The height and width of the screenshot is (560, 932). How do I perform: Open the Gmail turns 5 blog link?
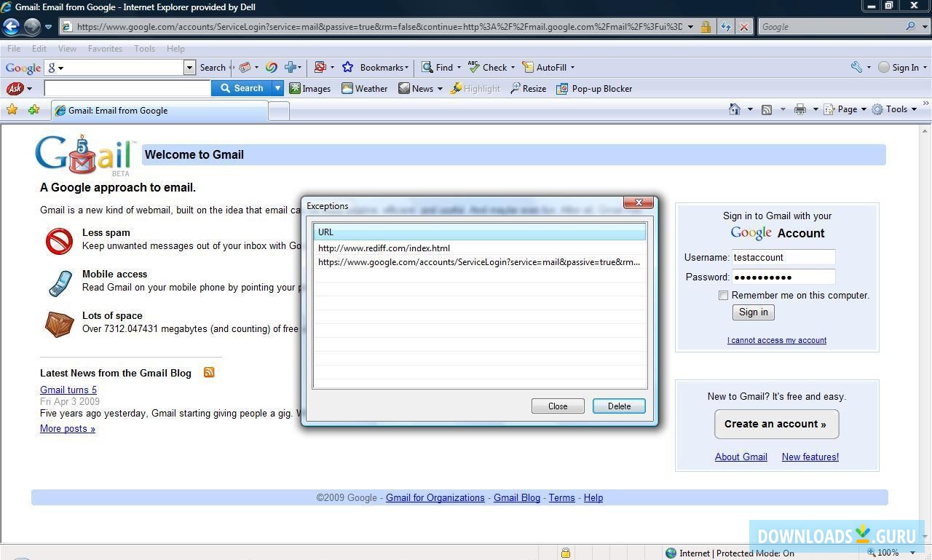pos(68,390)
